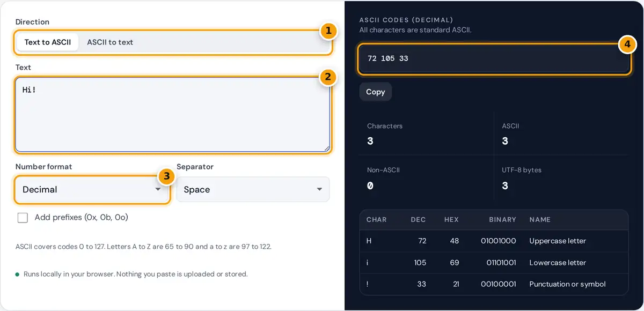The image size is (644, 311).
Task: Focus the Text input area containing Hi!
Action: (x=173, y=115)
